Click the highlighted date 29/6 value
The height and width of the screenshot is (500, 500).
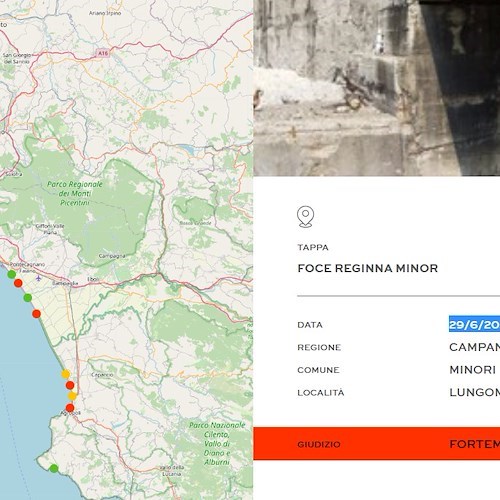click(474, 324)
